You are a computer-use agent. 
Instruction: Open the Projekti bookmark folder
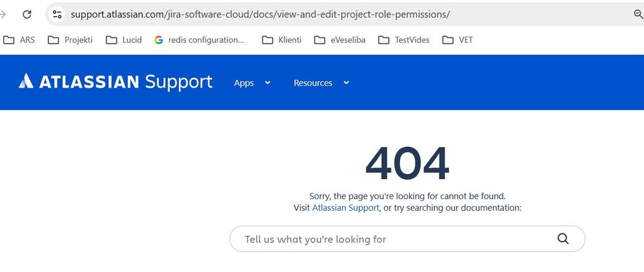click(70, 40)
